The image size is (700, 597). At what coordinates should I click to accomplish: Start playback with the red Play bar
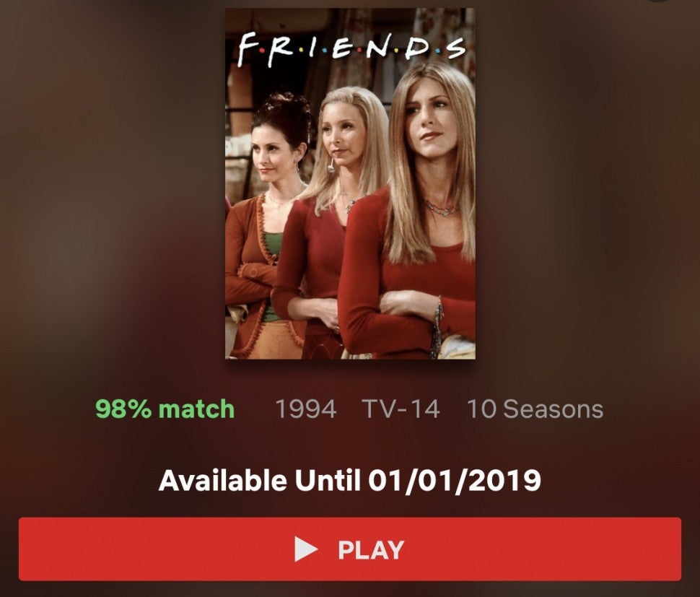point(350,549)
